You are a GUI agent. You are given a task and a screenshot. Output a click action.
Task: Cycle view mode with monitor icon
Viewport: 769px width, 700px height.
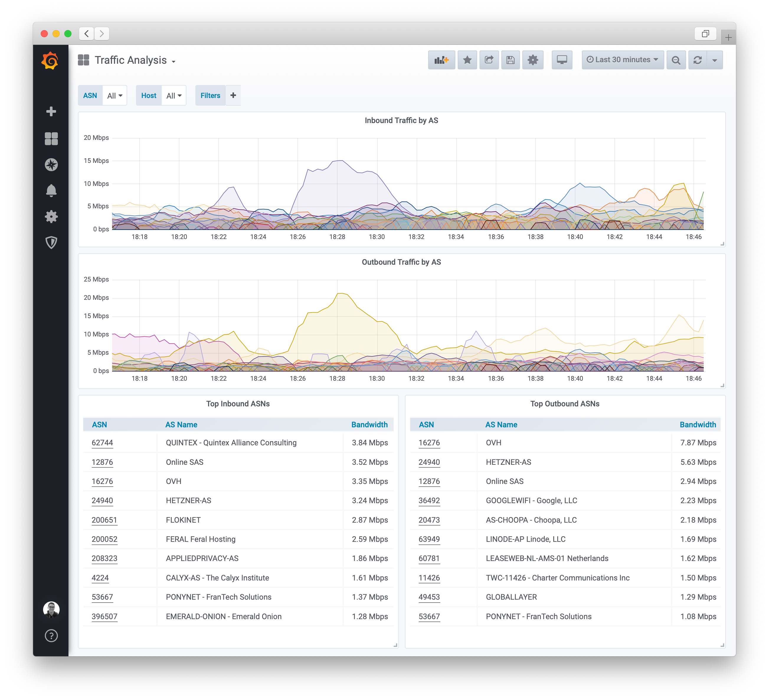tap(562, 60)
